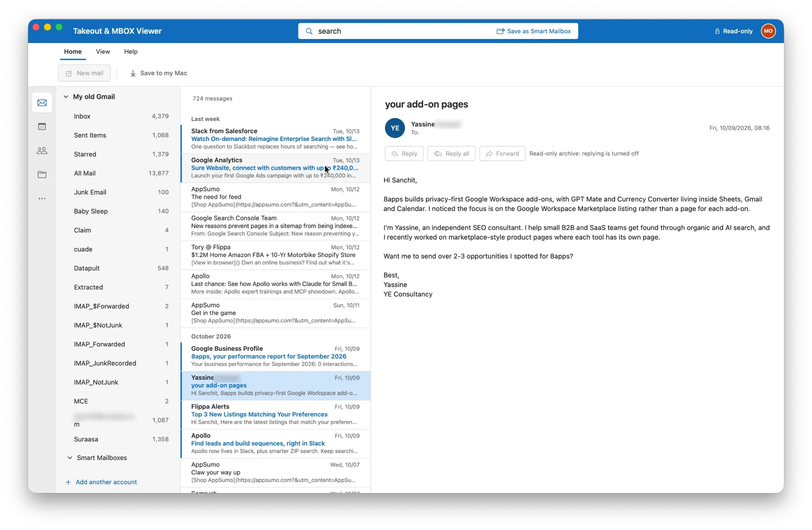Click the Reply button
Screen dimensions: 812x530
pyautogui.click(x=404, y=154)
